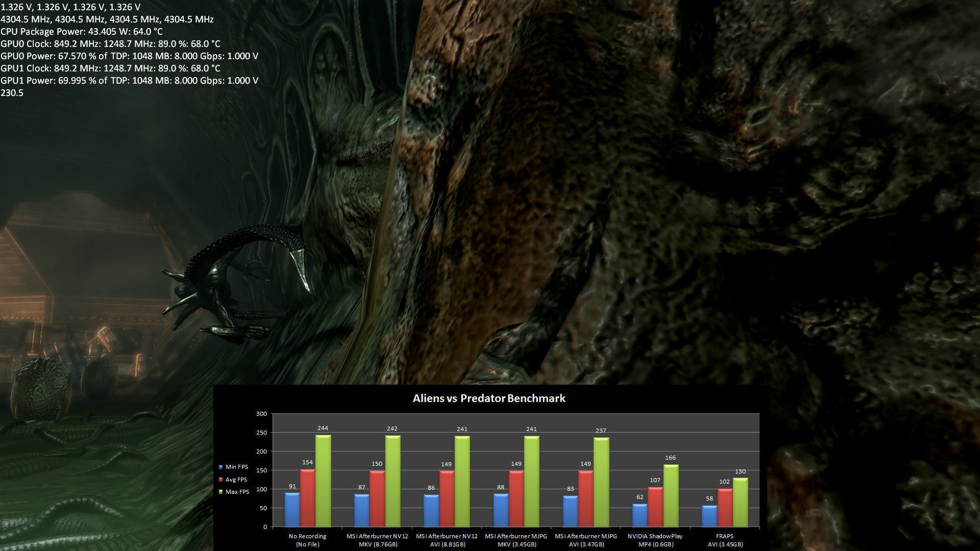Select the MSI Afterburner MJPG AVI (3.47GB) label
The width and height of the screenshot is (980, 551).
585,540
